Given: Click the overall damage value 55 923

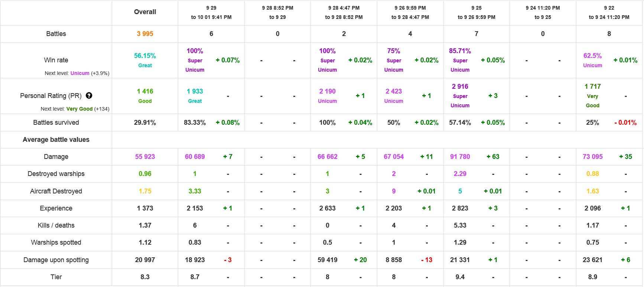Looking at the screenshot, I should [x=145, y=157].
